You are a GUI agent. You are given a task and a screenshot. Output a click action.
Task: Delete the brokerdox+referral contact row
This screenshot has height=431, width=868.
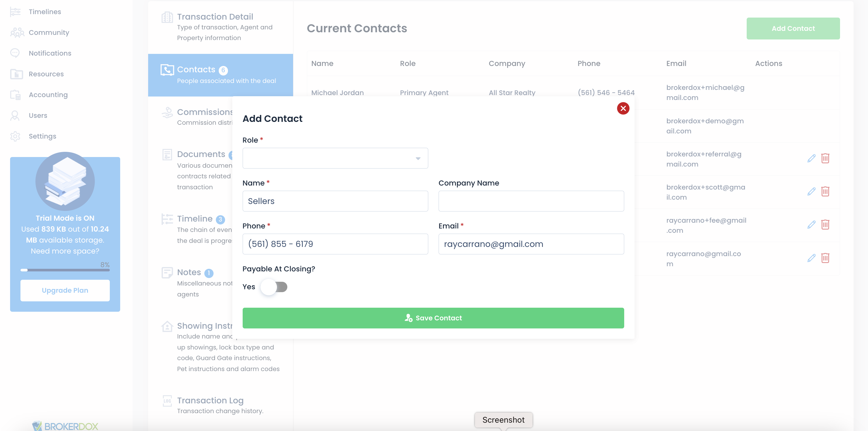825,158
